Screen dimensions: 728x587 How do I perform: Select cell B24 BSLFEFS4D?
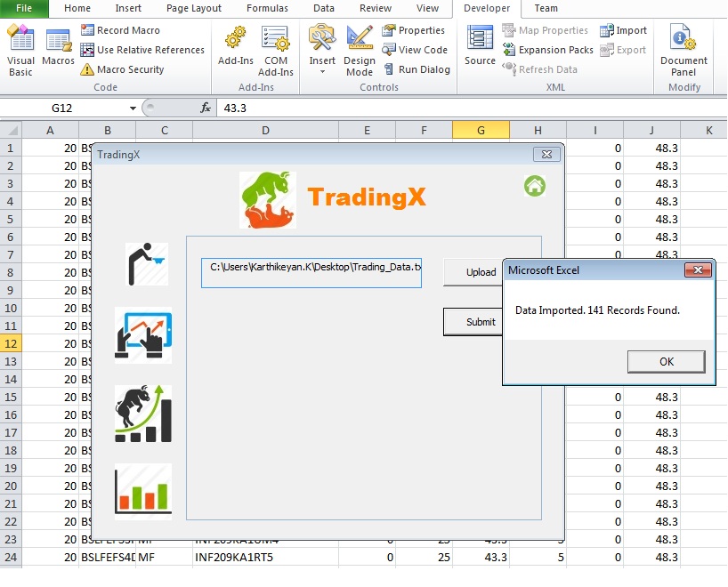coord(108,558)
